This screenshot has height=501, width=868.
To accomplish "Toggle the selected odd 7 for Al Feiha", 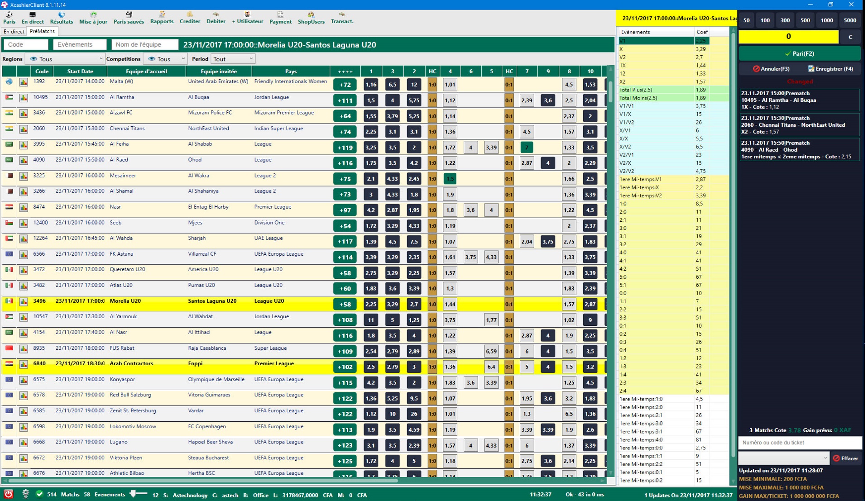I will [527, 148].
